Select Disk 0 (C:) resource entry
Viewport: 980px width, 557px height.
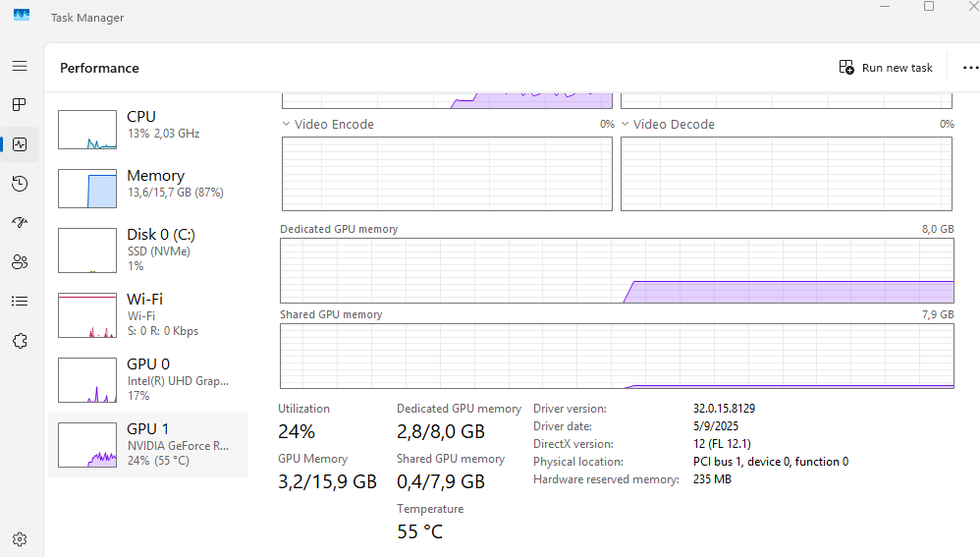[x=147, y=250]
